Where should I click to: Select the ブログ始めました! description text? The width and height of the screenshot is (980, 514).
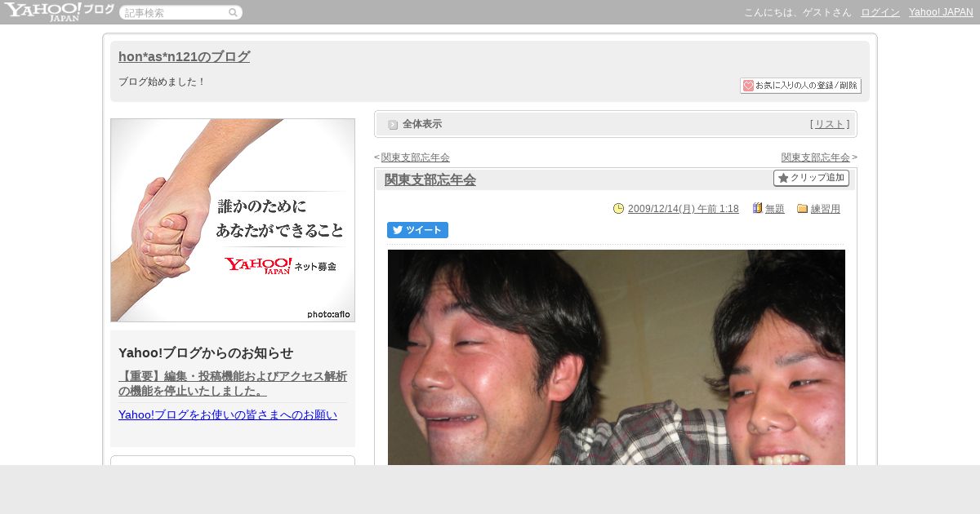(163, 82)
